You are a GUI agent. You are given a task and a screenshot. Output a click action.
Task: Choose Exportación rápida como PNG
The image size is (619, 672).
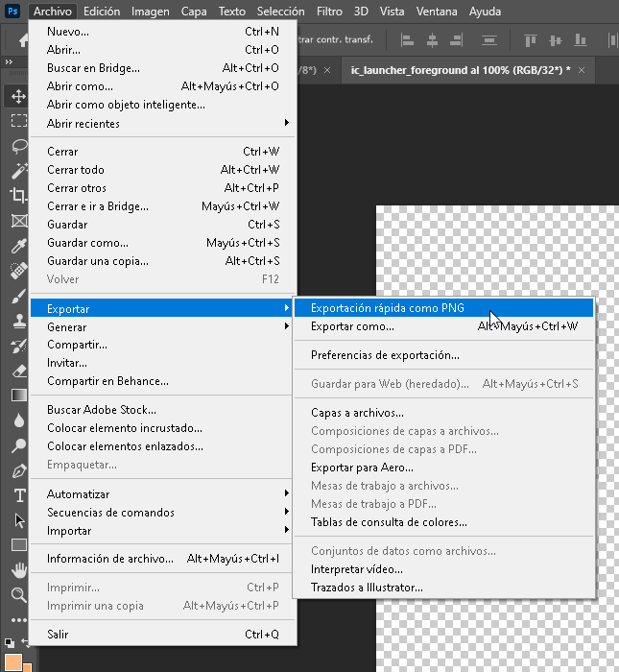coord(443,308)
